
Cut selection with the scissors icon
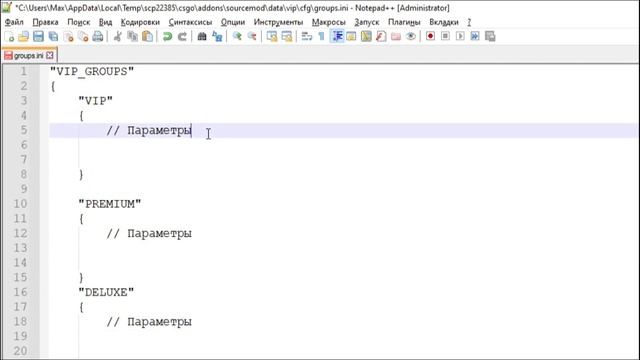tap(118, 37)
